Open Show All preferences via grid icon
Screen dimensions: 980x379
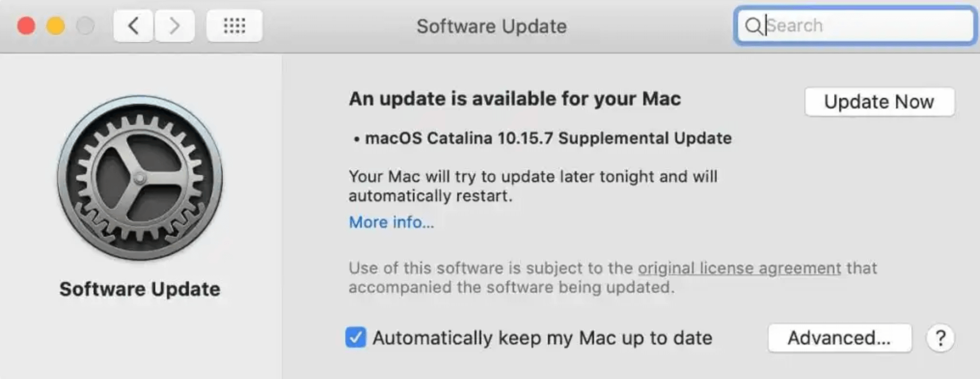coord(235,26)
